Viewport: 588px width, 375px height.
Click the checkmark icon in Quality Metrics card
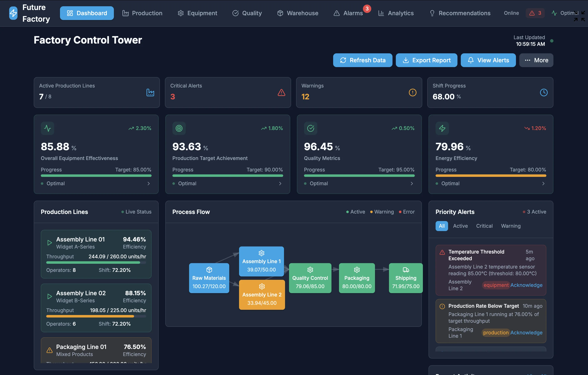(311, 128)
